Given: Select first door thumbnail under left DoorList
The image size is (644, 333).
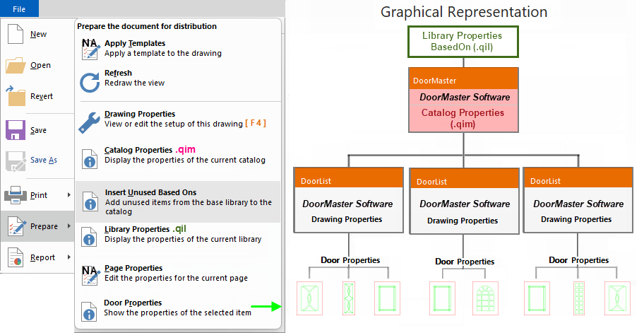Looking at the screenshot, I should point(309,298).
